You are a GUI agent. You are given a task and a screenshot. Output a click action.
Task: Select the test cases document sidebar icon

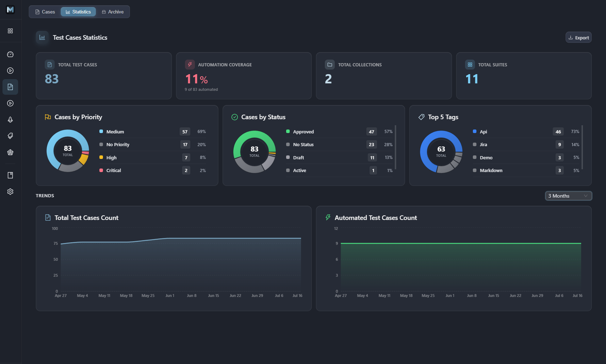click(x=10, y=87)
